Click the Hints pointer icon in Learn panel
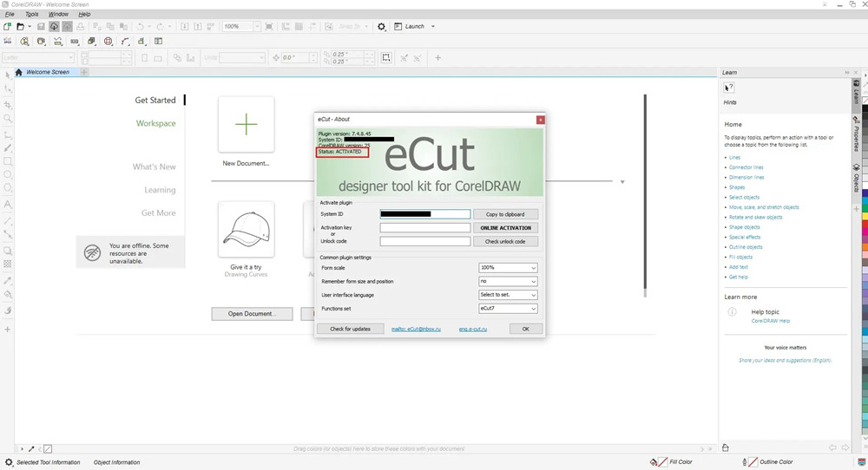 point(729,88)
